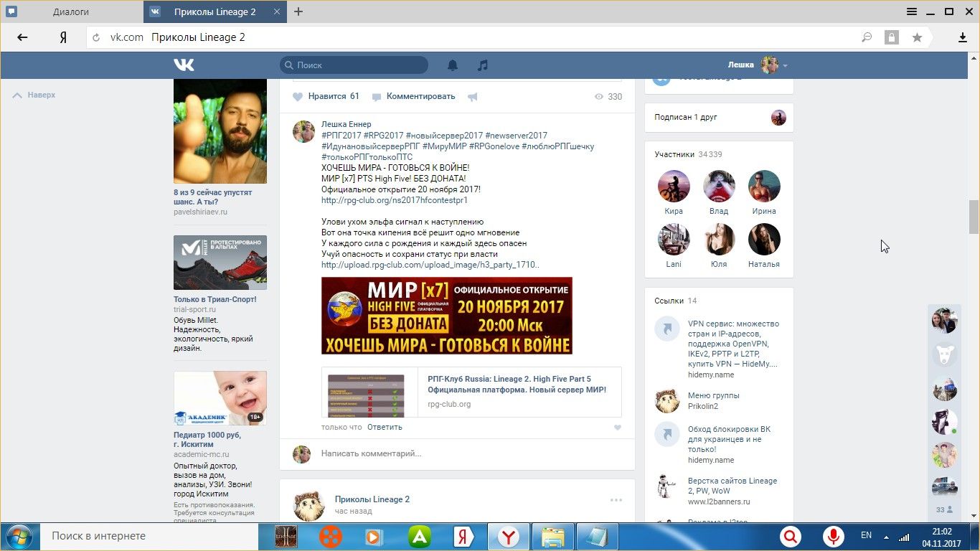
Task: Open the rpg-club.org/ns2017hfcontestpr1 link
Action: tap(395, 200)
